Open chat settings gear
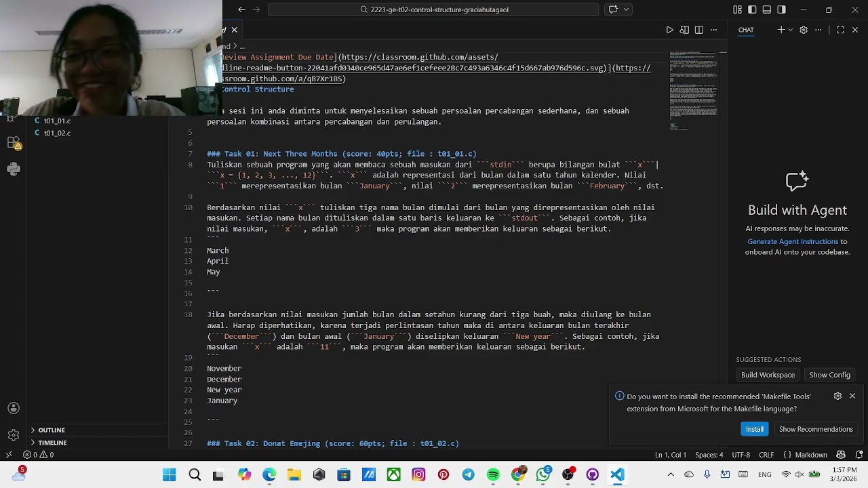Screen dimensions: 868x488 (804, 30)
